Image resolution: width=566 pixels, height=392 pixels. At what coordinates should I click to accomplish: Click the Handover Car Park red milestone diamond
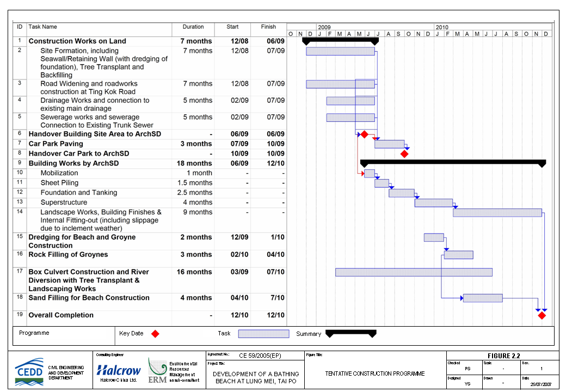pyautogui.click(x=404, y=154)
